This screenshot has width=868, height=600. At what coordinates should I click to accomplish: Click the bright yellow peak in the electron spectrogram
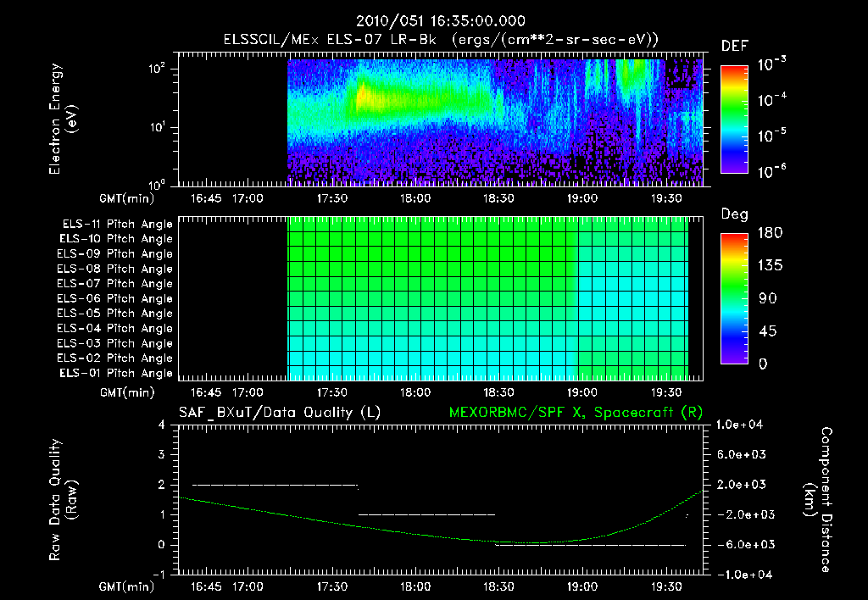click(x=363, y=96)
